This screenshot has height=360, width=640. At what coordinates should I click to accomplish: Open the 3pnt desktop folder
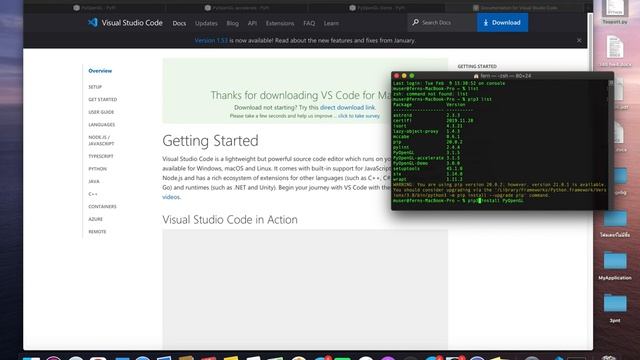pyautogui.click(x=615, y=307)
